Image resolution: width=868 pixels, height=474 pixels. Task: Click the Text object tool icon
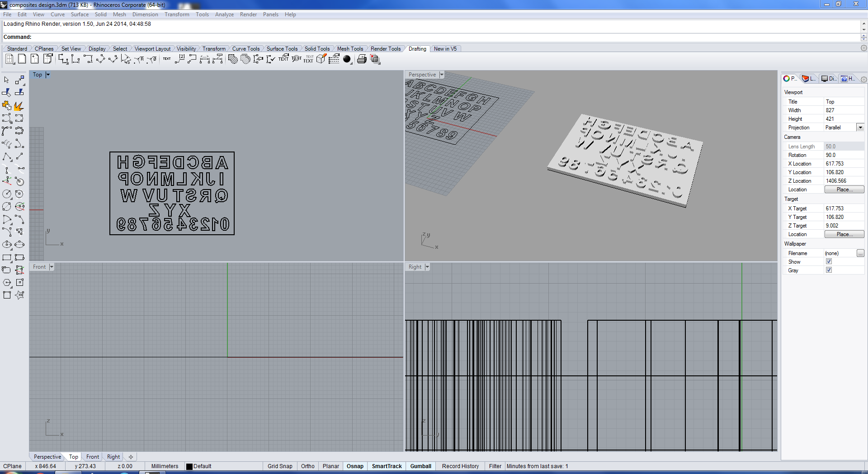(167, 59)
